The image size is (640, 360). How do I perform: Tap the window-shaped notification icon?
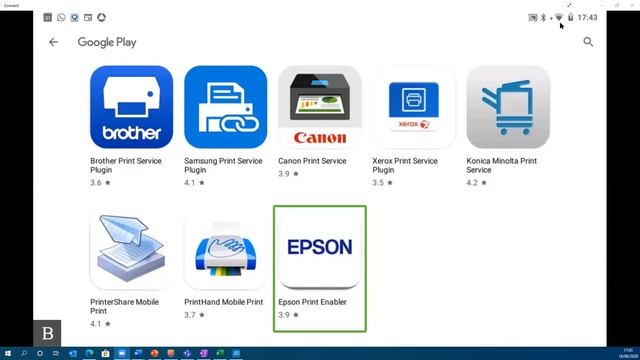point(88,18)
